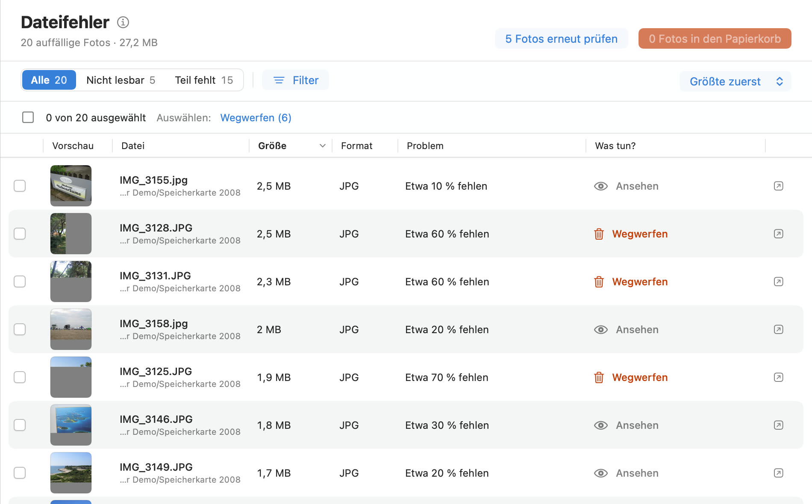Click the trash icon for IMG_3125.JPG
812x504 pixels.
(599, 378)
